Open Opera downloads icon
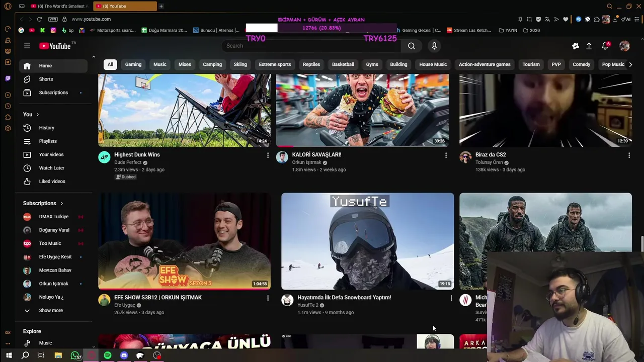This screenshot has width=644, height=362. 615,19
